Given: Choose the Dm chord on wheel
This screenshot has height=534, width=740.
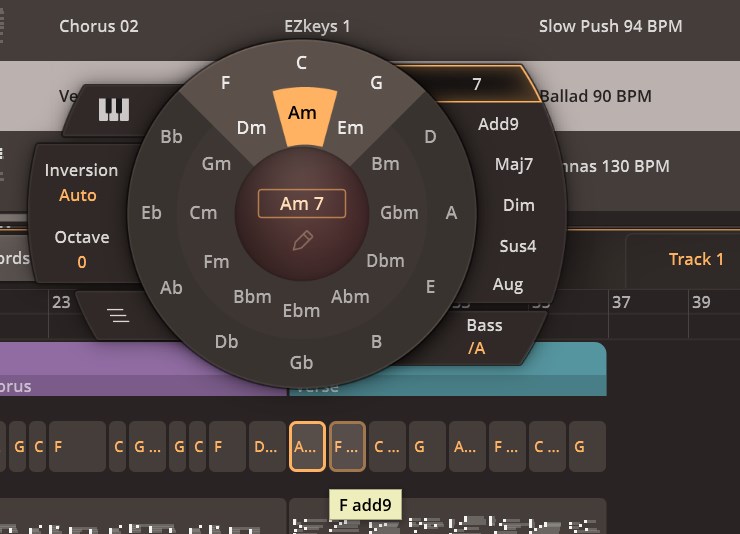Looking at the screenshot, I should tap(251, 127).
